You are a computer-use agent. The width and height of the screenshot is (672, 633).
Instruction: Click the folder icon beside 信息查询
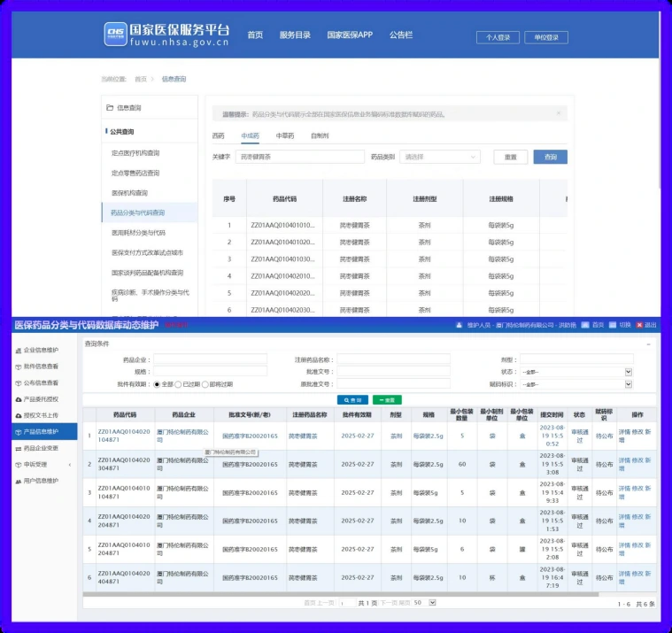(110, 108)
